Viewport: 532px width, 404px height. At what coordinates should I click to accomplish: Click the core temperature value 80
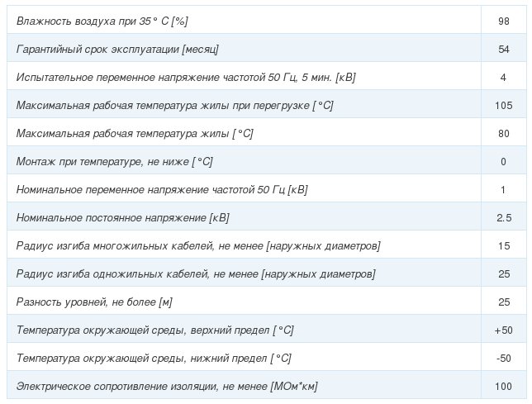pos(503,134)
